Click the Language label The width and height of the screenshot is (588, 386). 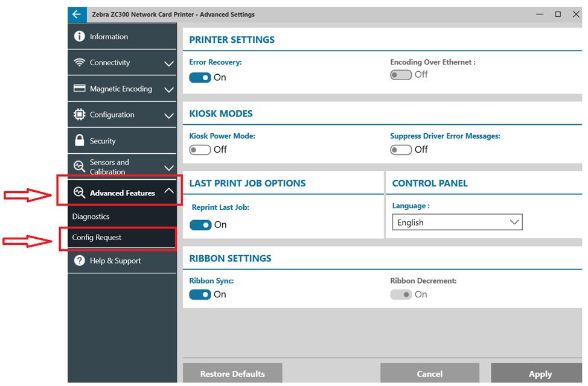click(411, 206)
